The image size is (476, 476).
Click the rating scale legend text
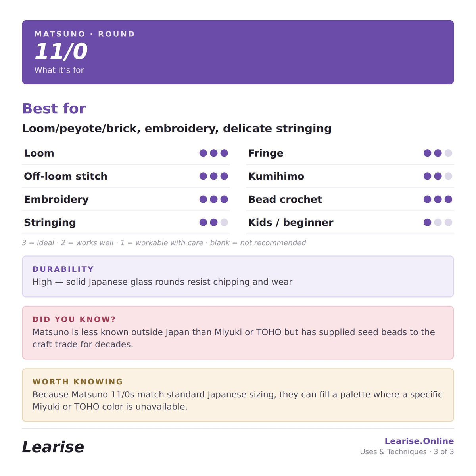coord(164,243)
